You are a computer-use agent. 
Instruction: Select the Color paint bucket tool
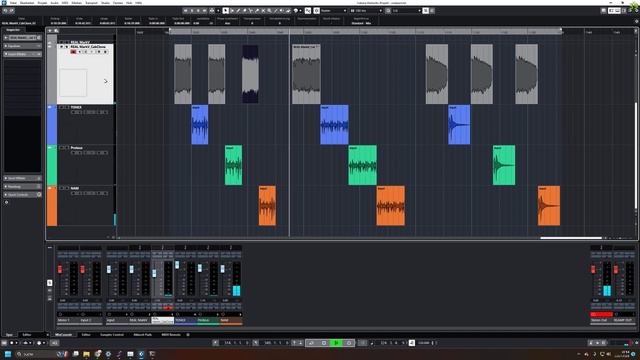[296, 11]
